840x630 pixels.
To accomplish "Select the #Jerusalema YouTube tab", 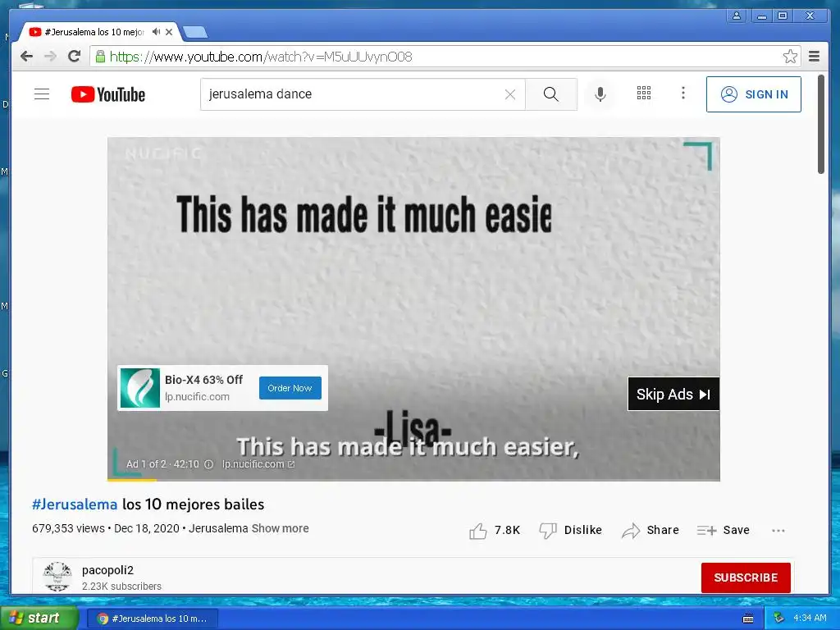I will click(x=94, y=32).
